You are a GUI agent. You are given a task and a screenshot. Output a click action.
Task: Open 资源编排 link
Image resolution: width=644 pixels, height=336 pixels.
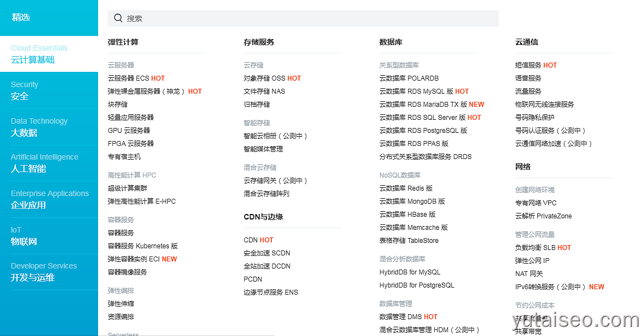[x=121, y=317]
